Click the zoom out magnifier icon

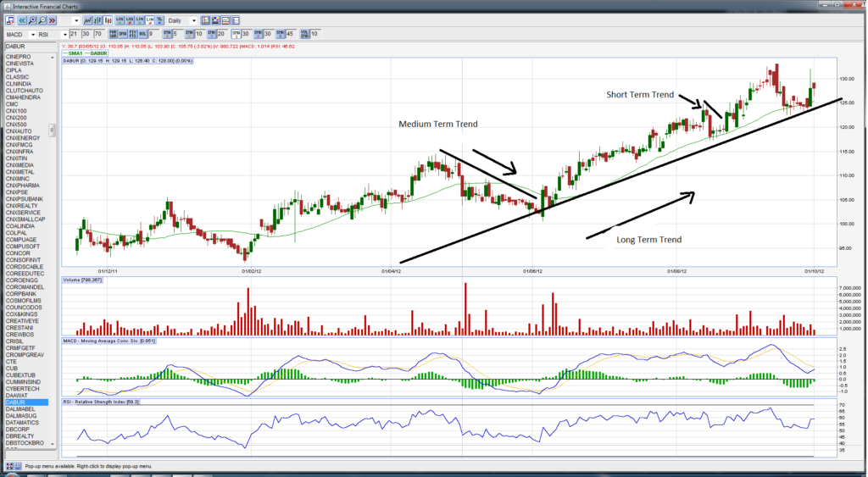tap(42, 20)
